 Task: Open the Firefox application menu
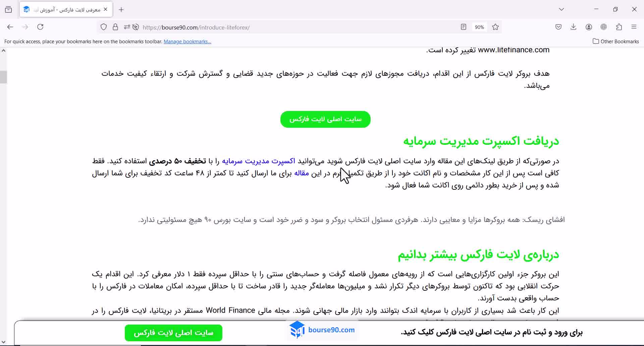click(x=634, y=27)
